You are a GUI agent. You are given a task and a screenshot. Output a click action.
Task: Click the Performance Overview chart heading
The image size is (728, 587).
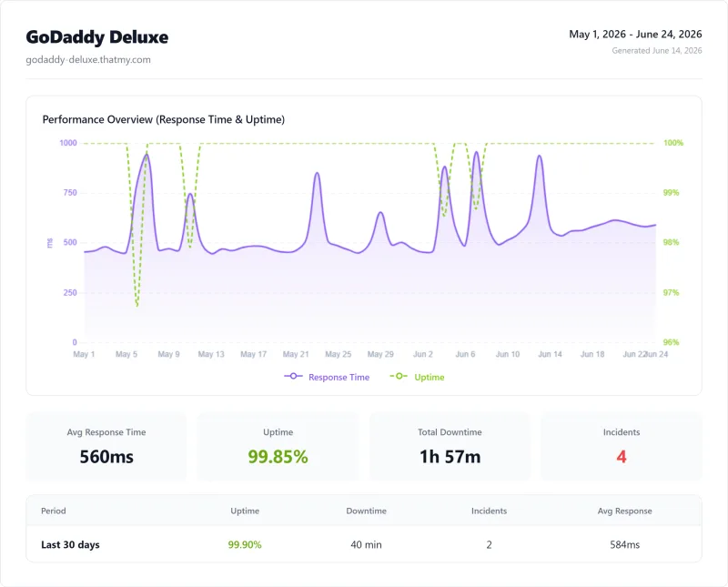click(x=164, y=119)
